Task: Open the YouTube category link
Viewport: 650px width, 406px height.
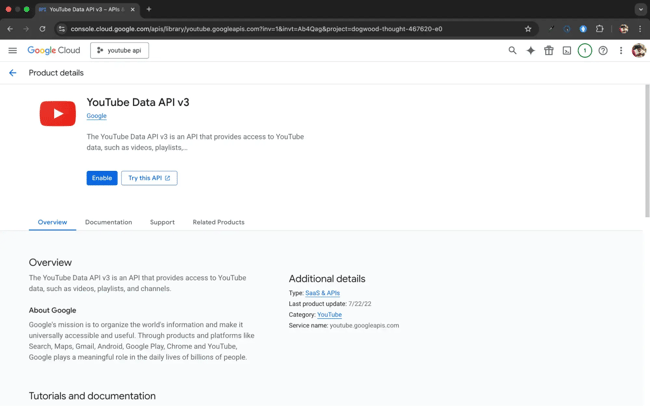Action: tap(329, 315)
